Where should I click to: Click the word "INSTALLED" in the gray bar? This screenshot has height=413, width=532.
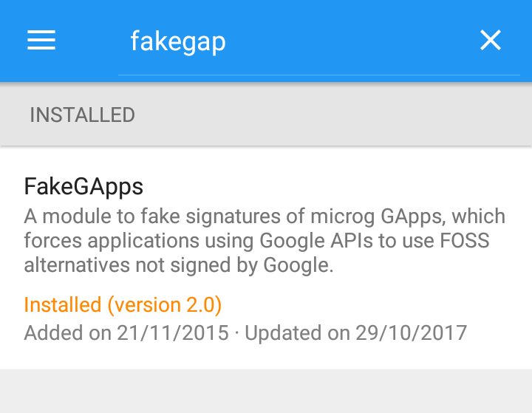(82, 115)
